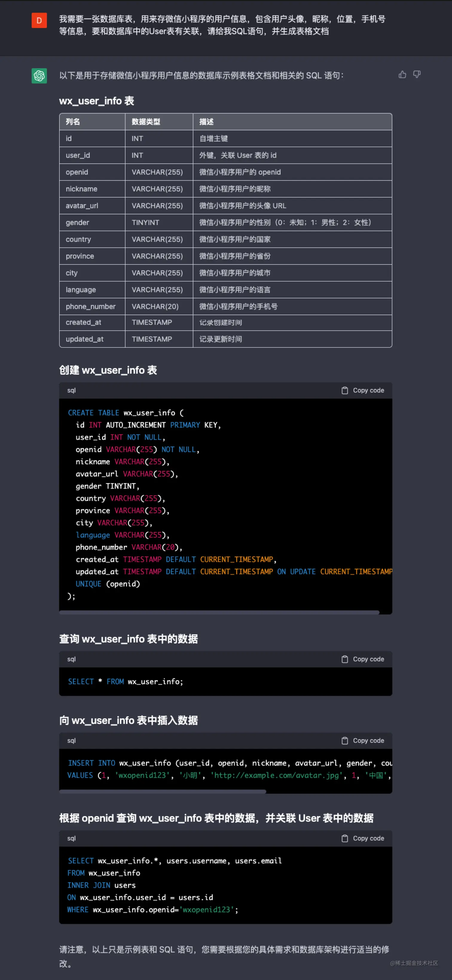
Task: Copy code of the INSERT INTO block
Action: tap(363, 740)
